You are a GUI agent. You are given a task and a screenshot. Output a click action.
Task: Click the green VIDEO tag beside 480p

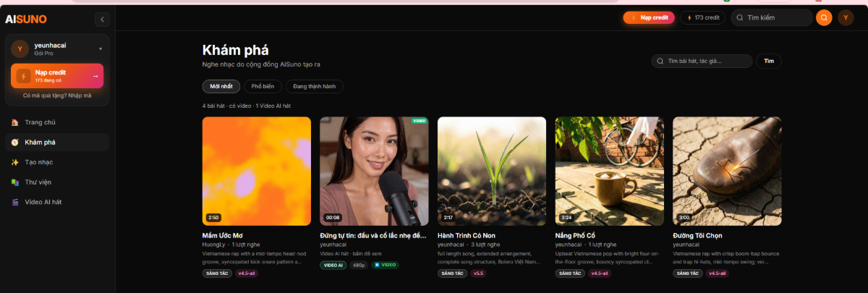[386, 266]
